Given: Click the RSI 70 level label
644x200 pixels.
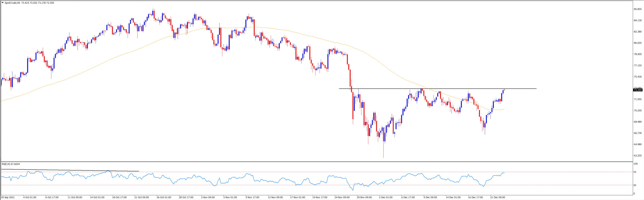Looking at the screenshot, I should (635, 172).
